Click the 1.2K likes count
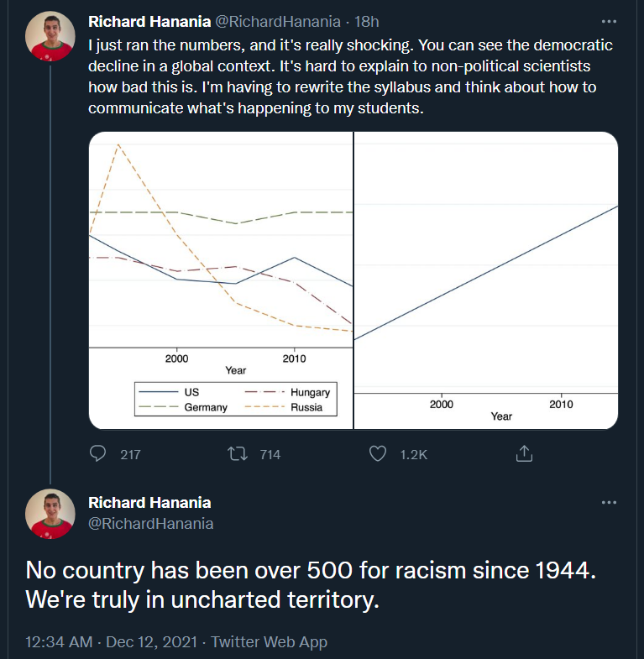Viewport: 644px width, 659px height. (x=414, y=454)
